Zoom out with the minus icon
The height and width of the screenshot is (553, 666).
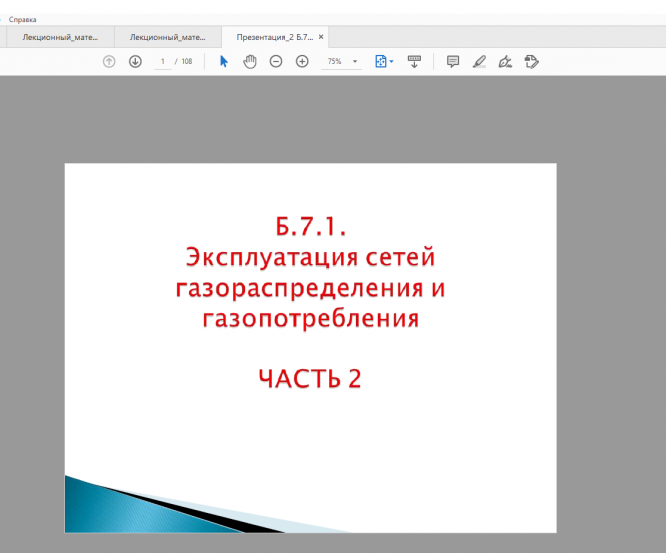(x=276, y=62)
